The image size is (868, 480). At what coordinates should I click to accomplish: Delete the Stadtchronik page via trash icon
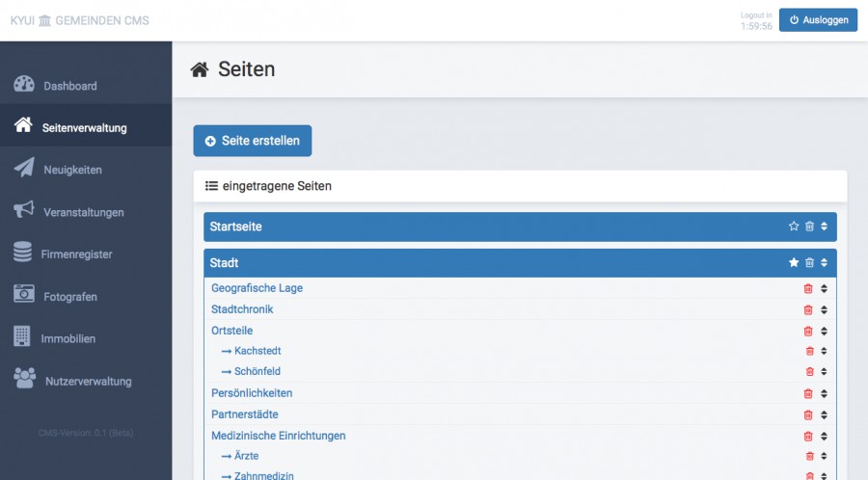tap(808, 309)
